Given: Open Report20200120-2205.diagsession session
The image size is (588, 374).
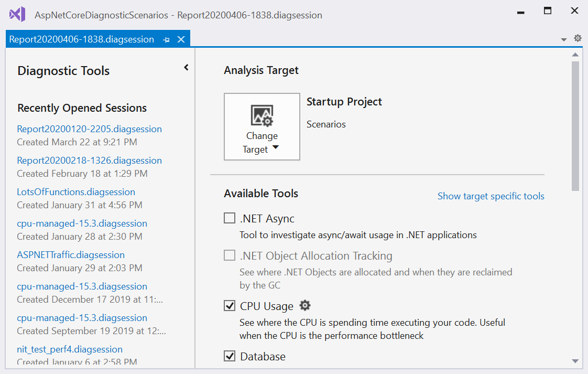Looking at the screenshot, I should coord(89,129).
